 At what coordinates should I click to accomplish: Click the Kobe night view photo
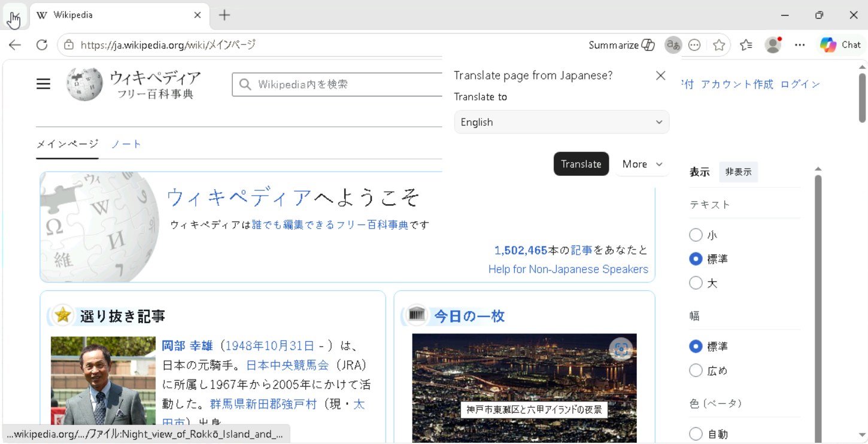524,388
